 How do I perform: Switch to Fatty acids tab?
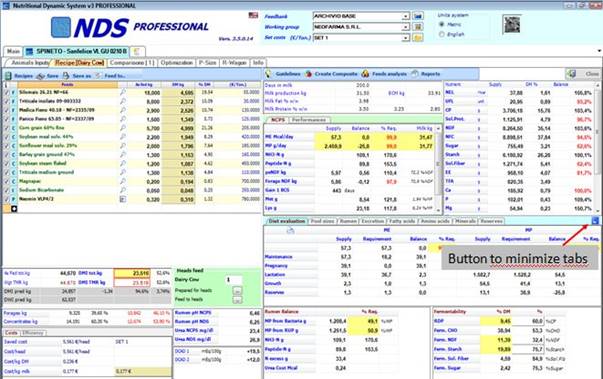click(x=402, y=221)
